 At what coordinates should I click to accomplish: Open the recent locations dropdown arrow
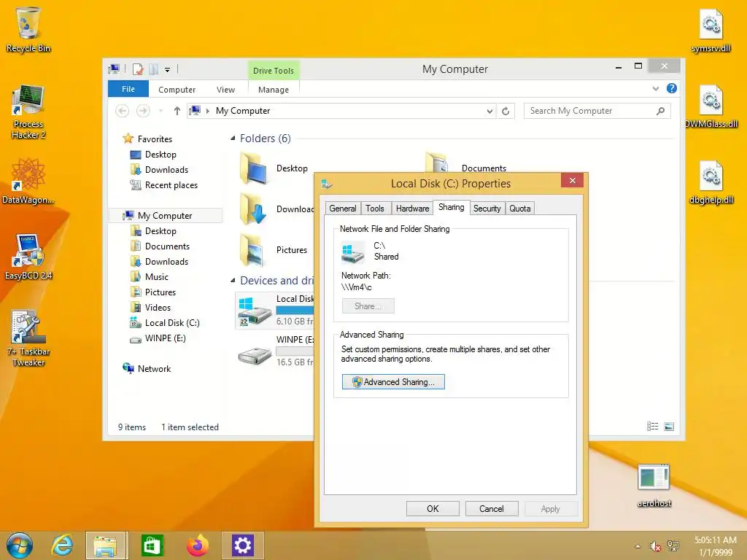tap(161, 111)
